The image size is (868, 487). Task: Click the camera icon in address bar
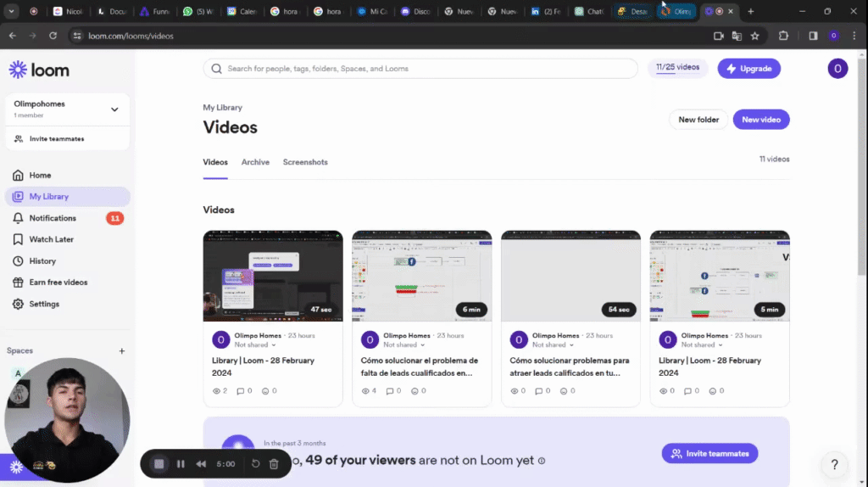point(719,36)
